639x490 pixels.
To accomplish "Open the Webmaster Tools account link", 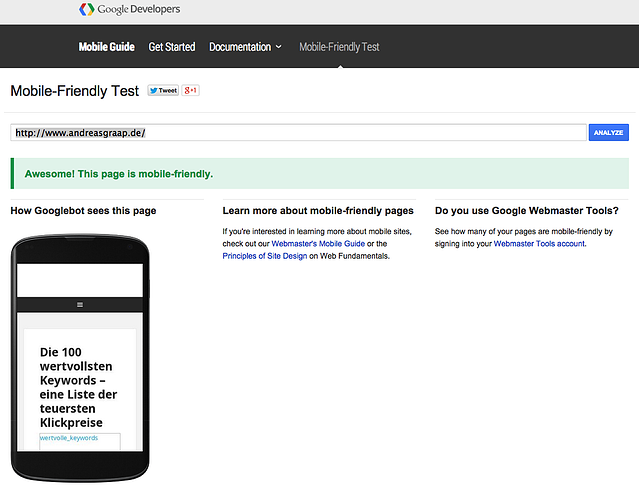I will 539,244.
